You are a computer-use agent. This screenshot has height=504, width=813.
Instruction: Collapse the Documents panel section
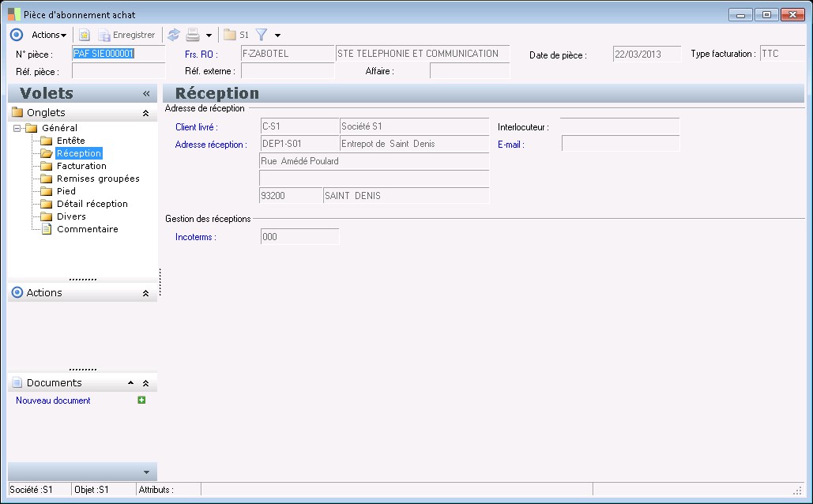(145, 383)
